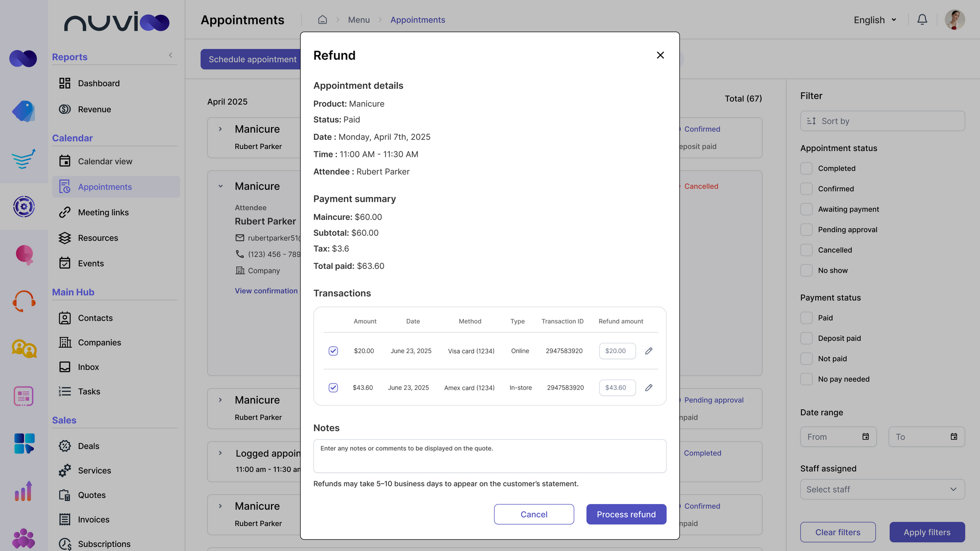Screen dimensions: 980x551
Task: Click the Process refund button
Action: coord(626,514)
